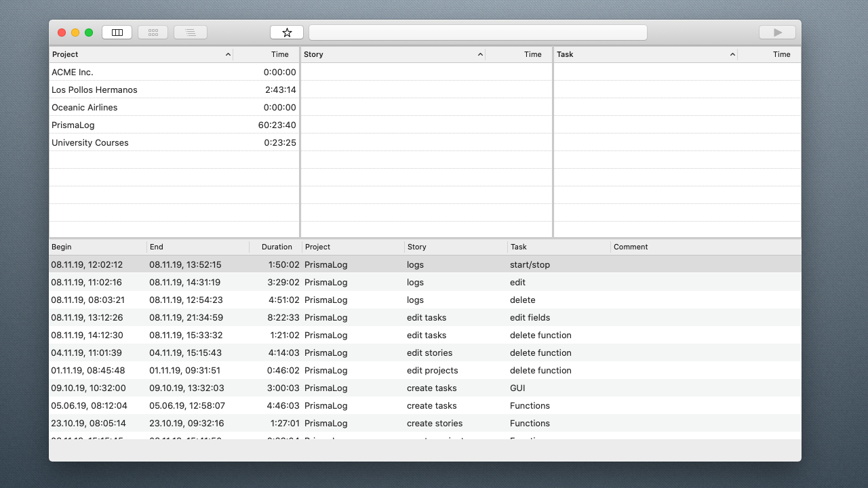Select the log row with task GUI
This screenshot has height=488, width=868.
tap(425, 388)
